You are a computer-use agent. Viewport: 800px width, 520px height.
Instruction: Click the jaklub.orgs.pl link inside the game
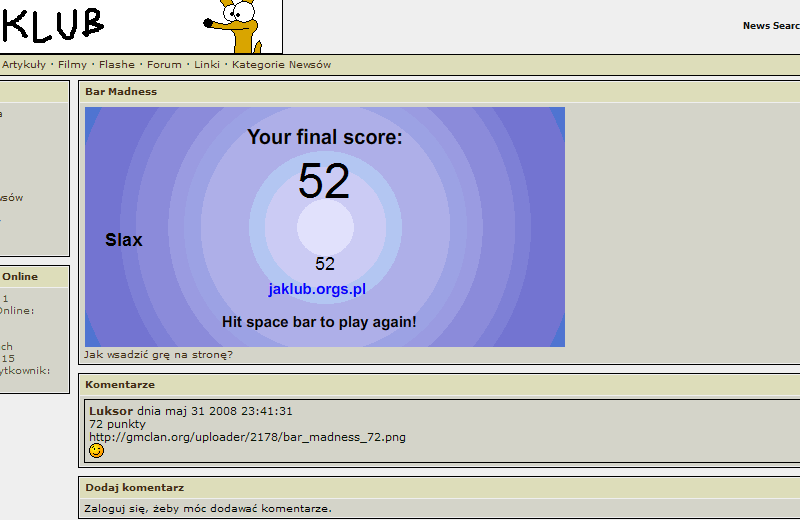pyautogui.click(x=317, y=289)
